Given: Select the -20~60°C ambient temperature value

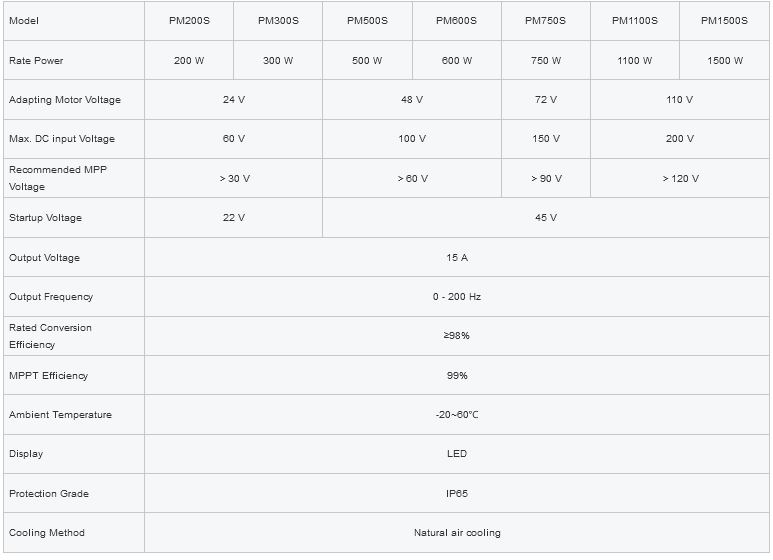Looking at the screenshot, I should point(457,415).
